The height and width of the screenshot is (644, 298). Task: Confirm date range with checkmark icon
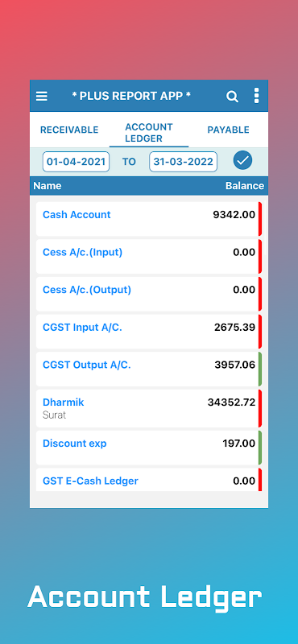tap(243, 160)
